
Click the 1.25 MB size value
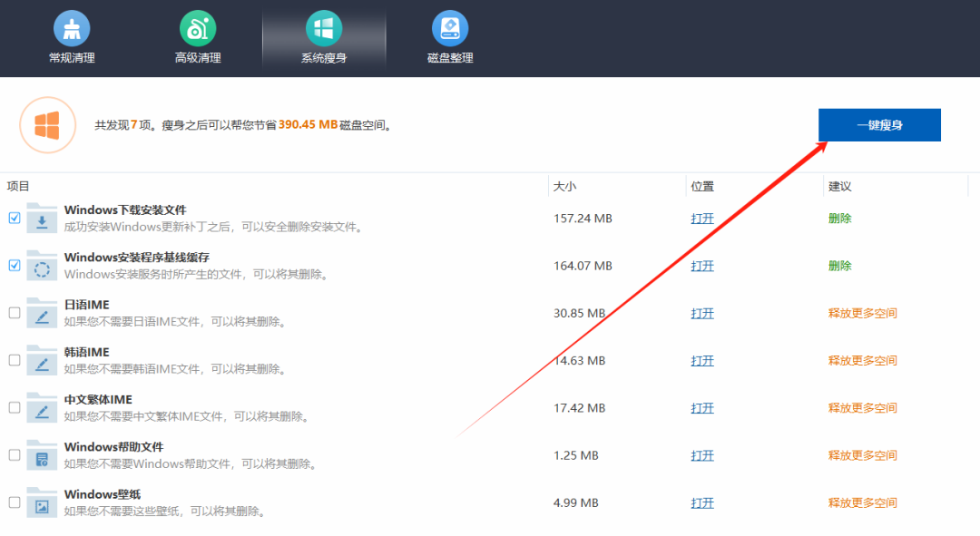pos(575,456)
